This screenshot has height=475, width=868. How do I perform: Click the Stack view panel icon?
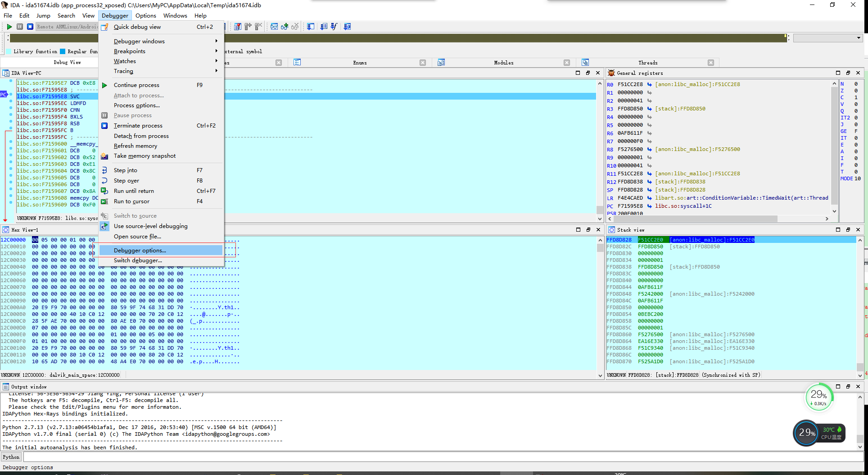click(x=611, y=230)
